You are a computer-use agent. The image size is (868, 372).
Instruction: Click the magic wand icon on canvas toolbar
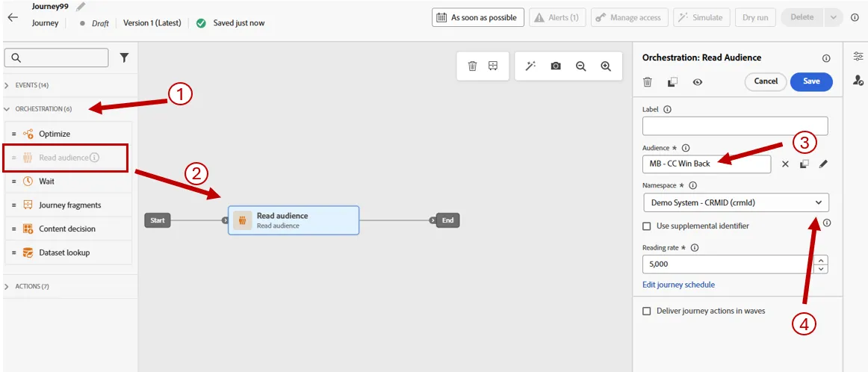pos(530,66)
